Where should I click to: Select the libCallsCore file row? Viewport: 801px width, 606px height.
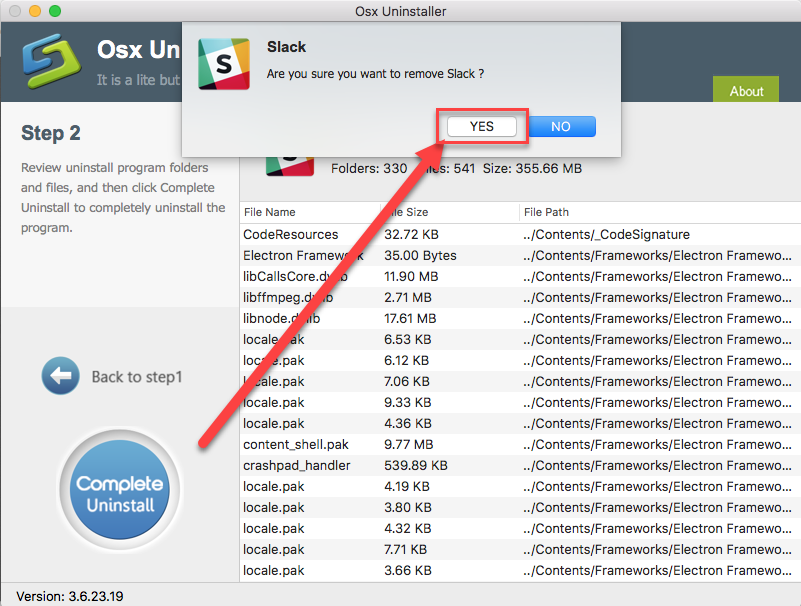(x=290, y=276)
